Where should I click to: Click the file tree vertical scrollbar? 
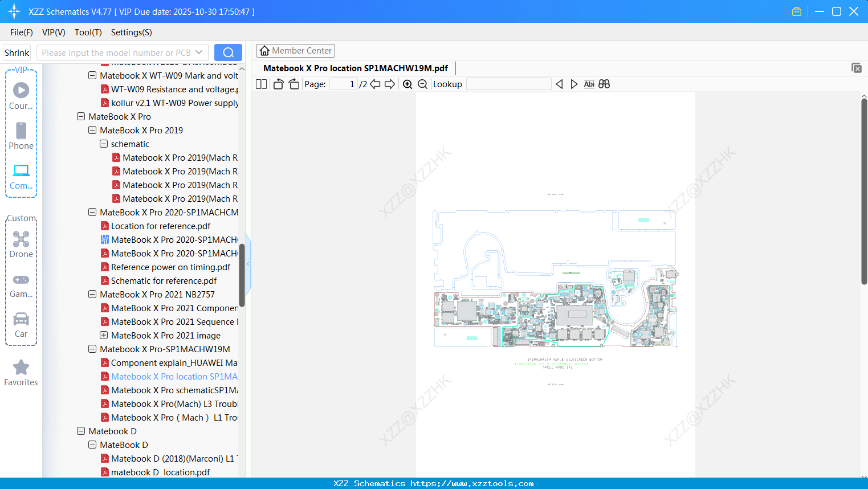[x=242, y=276]
